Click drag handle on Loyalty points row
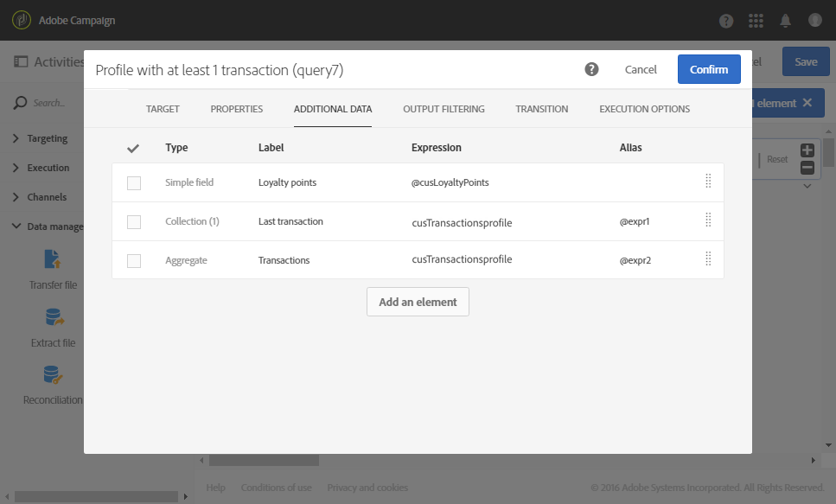Viewport: 836px width, 504px height. click(708, 182)
